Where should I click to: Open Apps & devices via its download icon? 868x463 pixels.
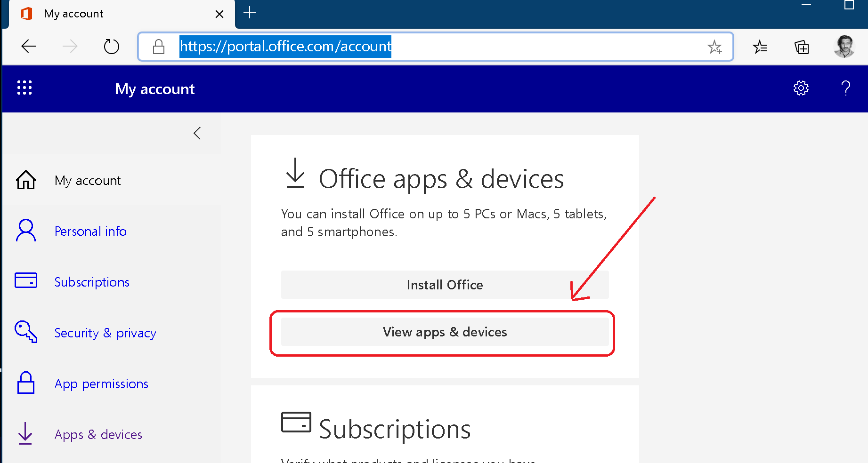tap(25, 434)
